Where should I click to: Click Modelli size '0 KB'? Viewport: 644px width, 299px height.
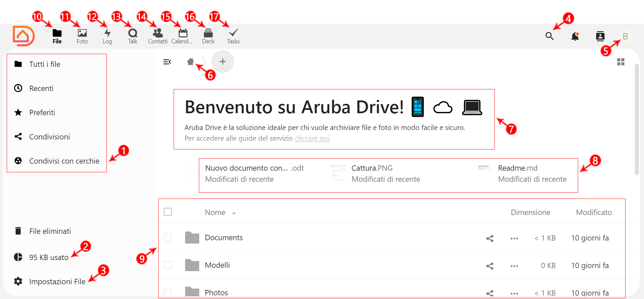click(548, 265)
